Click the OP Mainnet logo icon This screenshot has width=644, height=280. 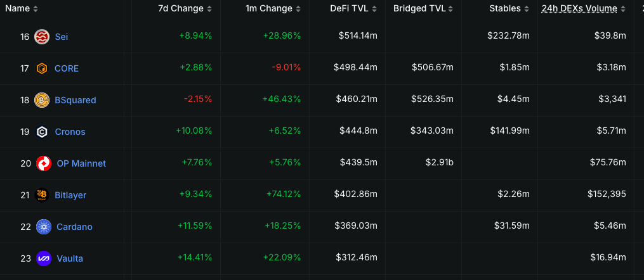44,163
